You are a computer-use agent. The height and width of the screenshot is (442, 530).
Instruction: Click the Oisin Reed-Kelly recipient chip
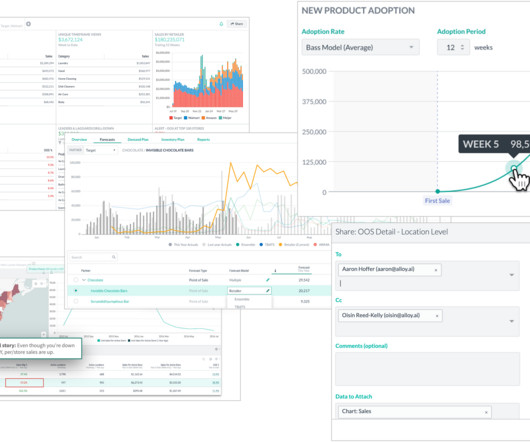point(390,315)
